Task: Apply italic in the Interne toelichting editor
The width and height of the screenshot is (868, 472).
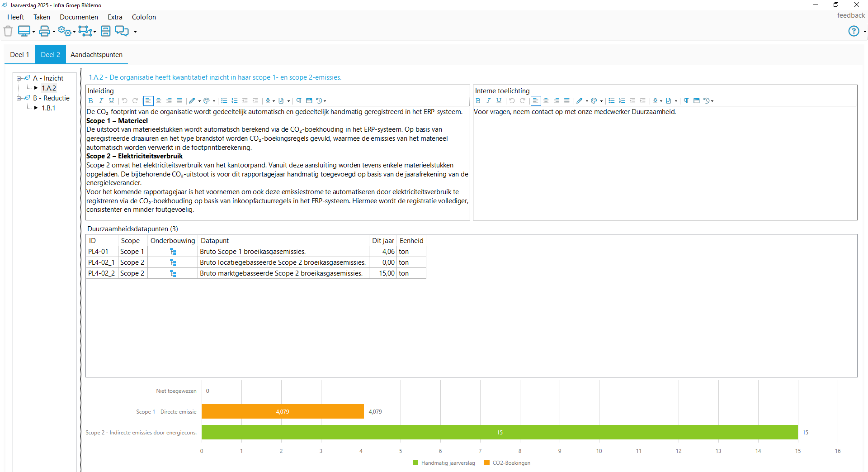Action: point(488,101)
